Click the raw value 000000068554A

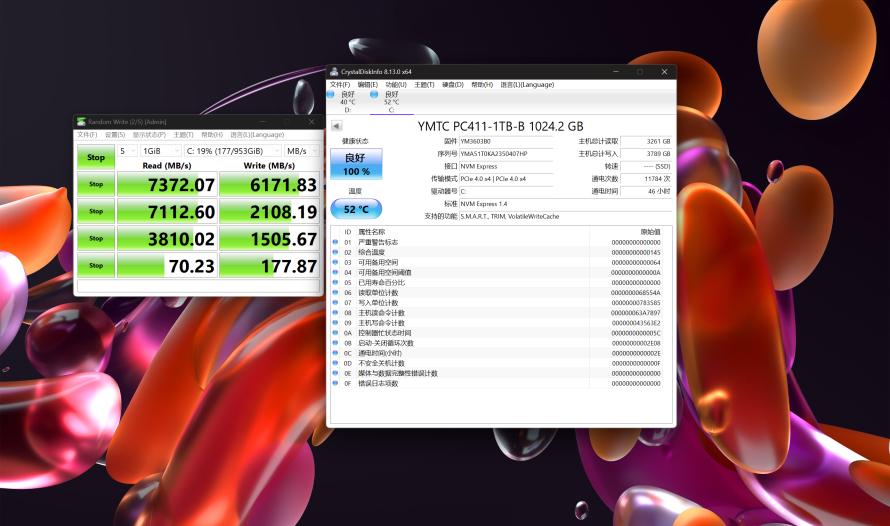pos(635,293)
